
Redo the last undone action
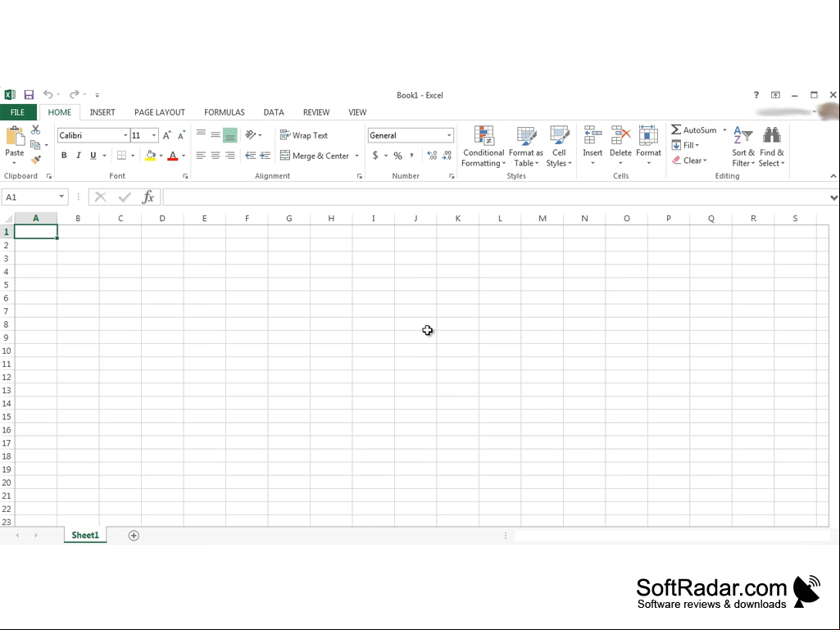coord(75,94)
